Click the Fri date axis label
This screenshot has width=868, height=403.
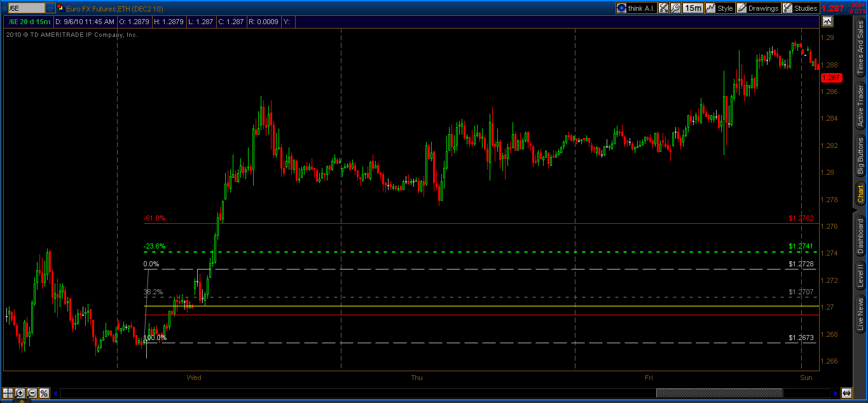click(x=649, y=378)
